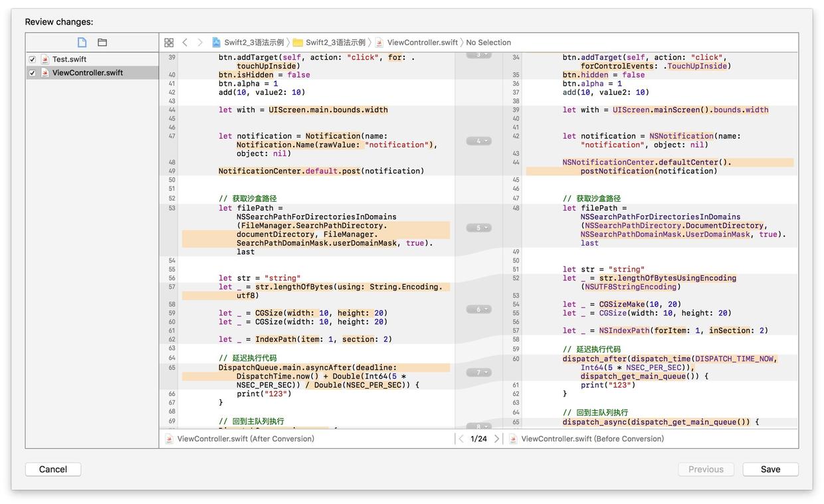The image size is (824, 504).
Task: Click ViewController.swift breadcrumb item
Action: [422, 42]
